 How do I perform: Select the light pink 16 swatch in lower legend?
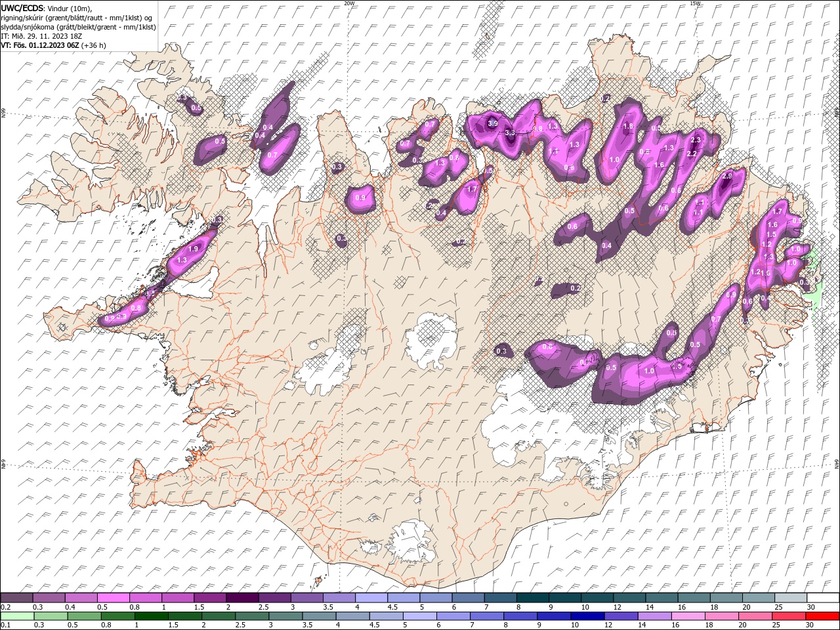[688, 616]
